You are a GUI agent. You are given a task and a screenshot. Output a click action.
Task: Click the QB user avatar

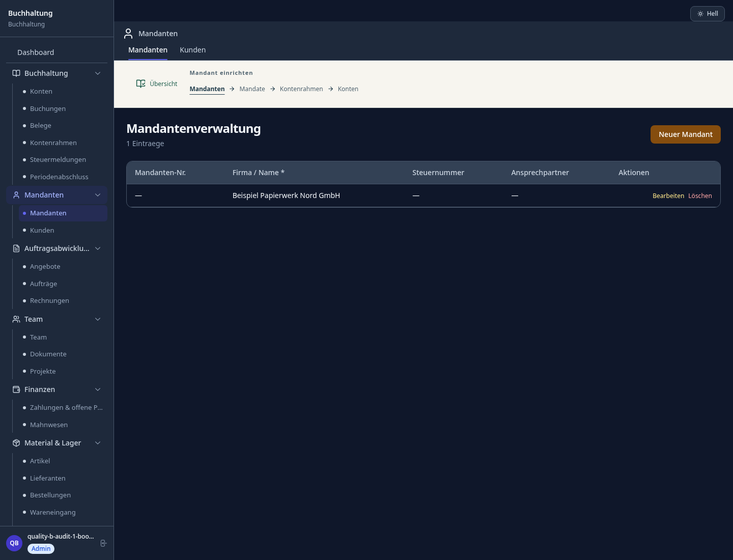point(14,543)
